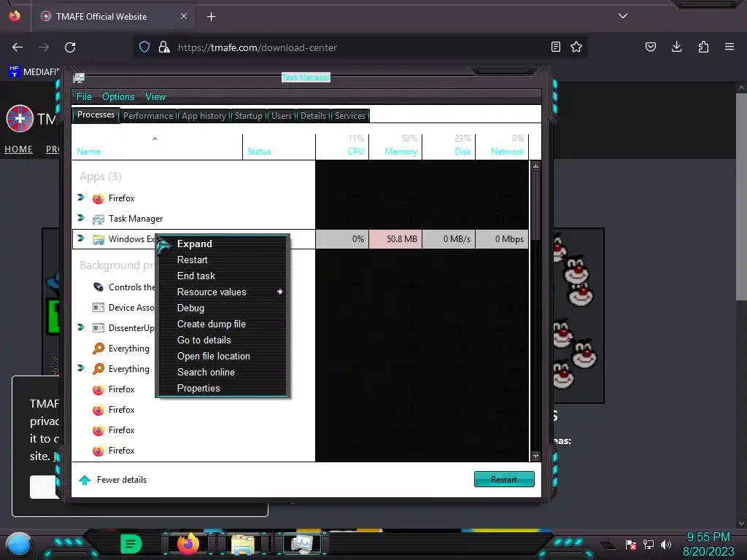Click the padlock site security icon
This screenshot has height=560, width=747.
point(164,47)
